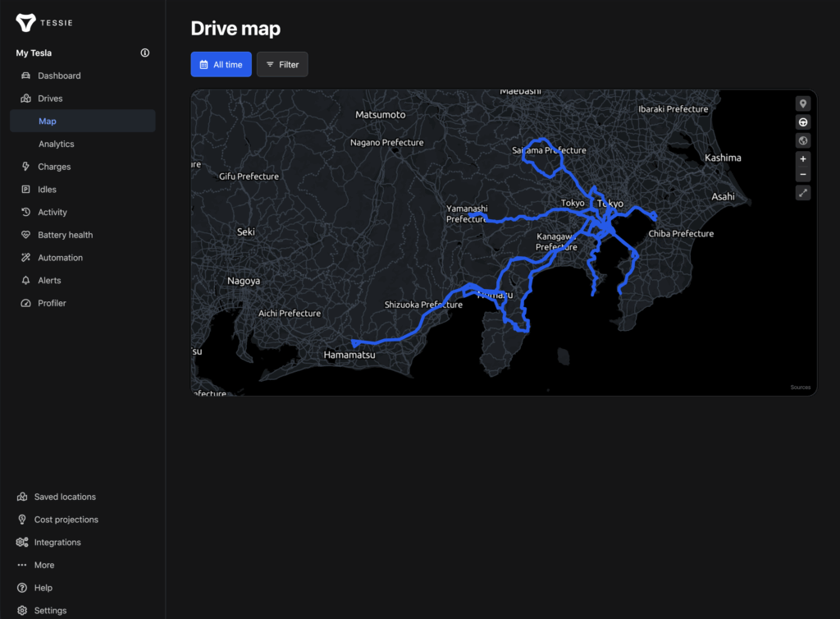Zoom out on the drive map
840x619 pixels.
click(802, 174)
